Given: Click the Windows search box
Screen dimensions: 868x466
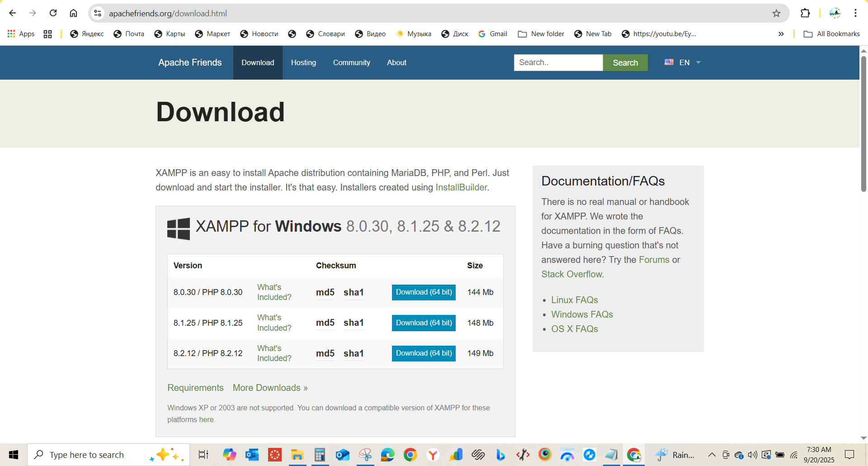Looking at the screenshot, I should pyautogui.click(x=90, y=455).
